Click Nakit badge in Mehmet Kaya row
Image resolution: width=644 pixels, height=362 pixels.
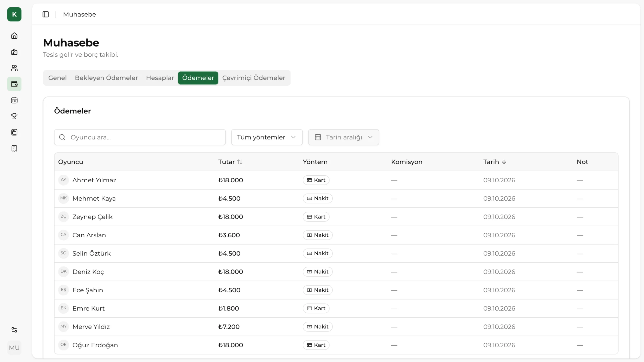coord(318,198)
